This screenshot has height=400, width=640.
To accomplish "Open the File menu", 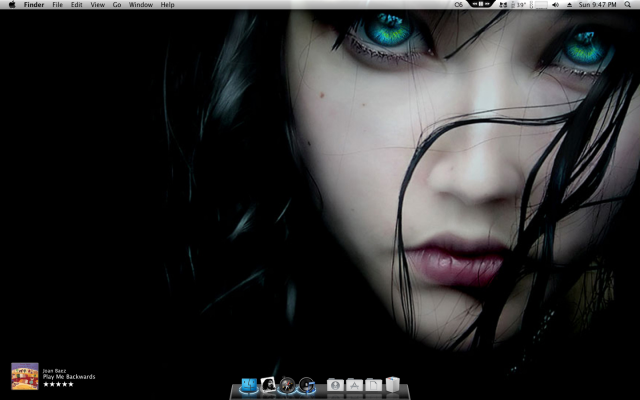I will point(58,5).
